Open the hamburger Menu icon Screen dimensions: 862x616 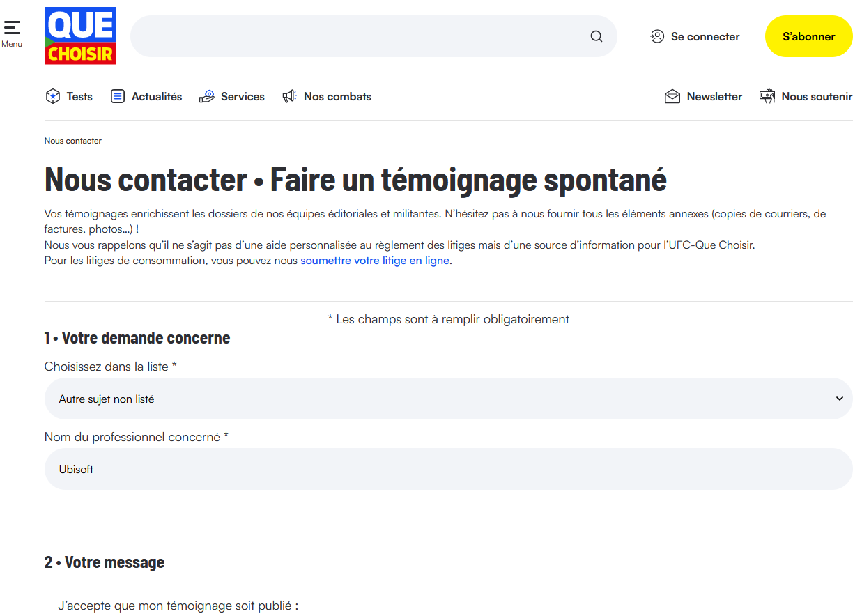coord(12,28)
